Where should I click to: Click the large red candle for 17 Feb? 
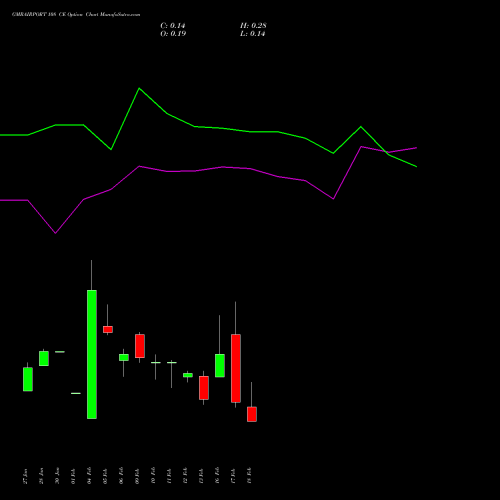coord(236,368)
